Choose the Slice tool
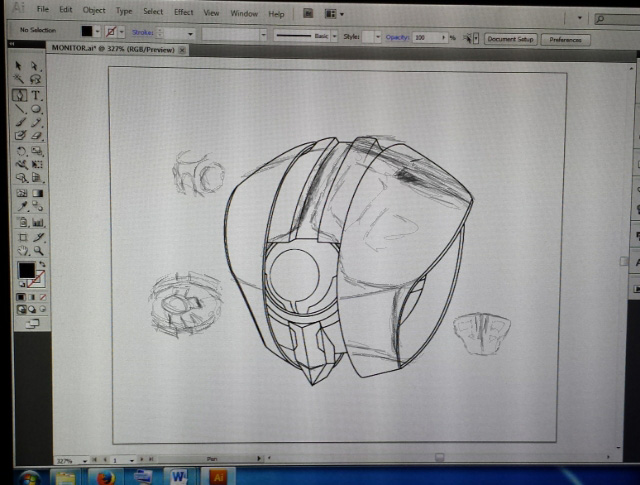Viewport: 640px width, 485px height. (x=38, y=237)
